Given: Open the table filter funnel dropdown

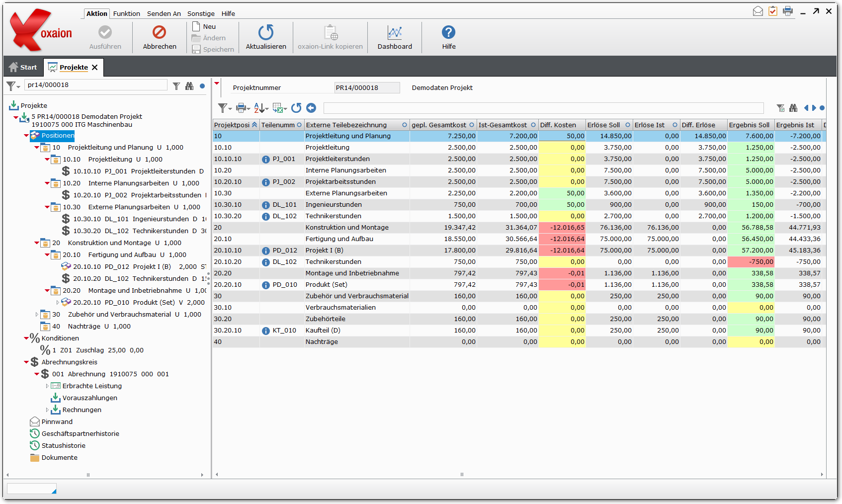Looking at the screenshot, I should coord(225,108).
